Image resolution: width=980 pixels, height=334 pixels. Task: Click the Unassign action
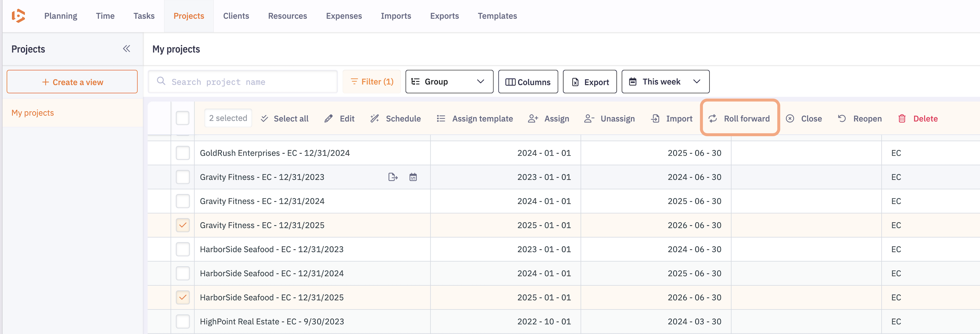pyautogui.click(x=609, y=119)
